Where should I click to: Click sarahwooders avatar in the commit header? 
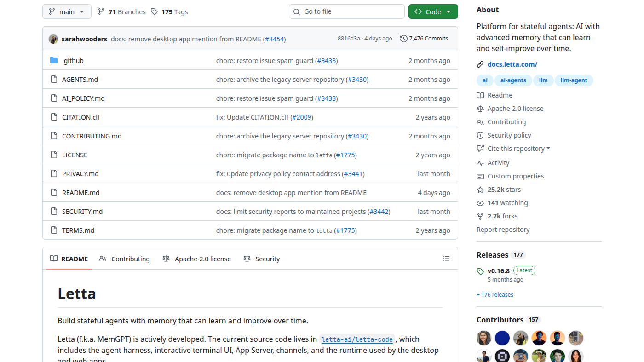(53, 39)
